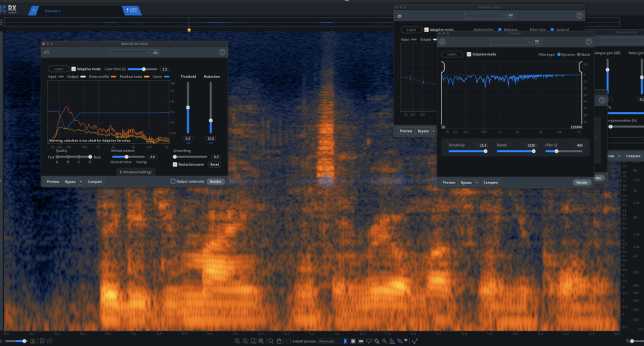Screen dimensions: 644x346
Task: Click Render in Spectral De-noise
Action: click(215, 181)
